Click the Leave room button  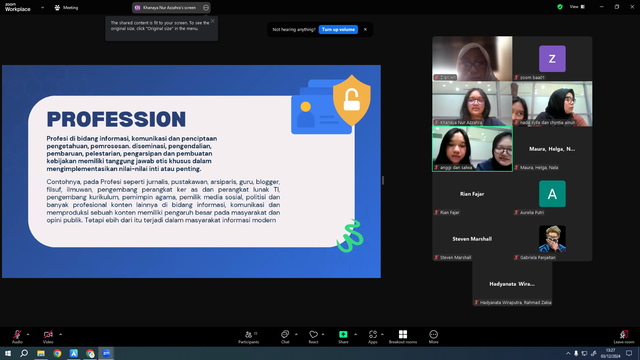[x=624, y=337]
